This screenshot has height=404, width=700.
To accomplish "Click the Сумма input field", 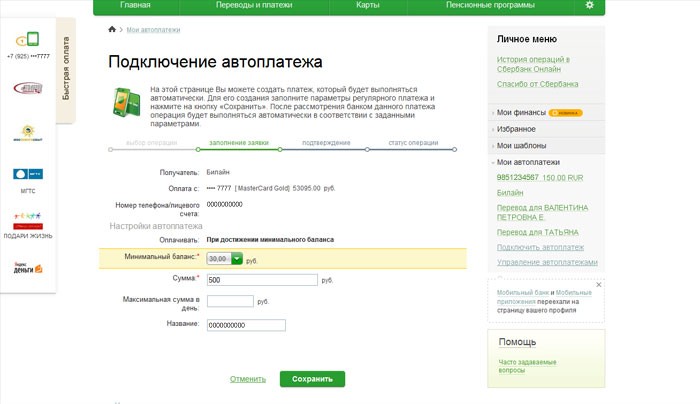I will 262,280.
